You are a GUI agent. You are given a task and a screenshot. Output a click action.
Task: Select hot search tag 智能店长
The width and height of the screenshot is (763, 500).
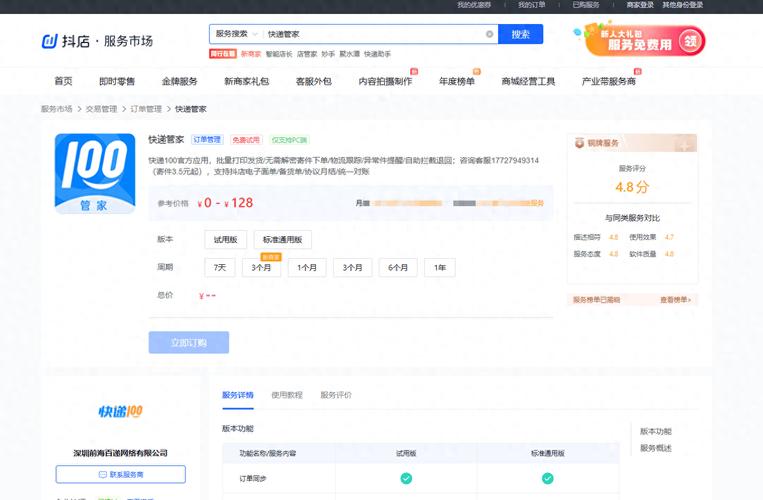pyautogui.click(x=279, y=54)
